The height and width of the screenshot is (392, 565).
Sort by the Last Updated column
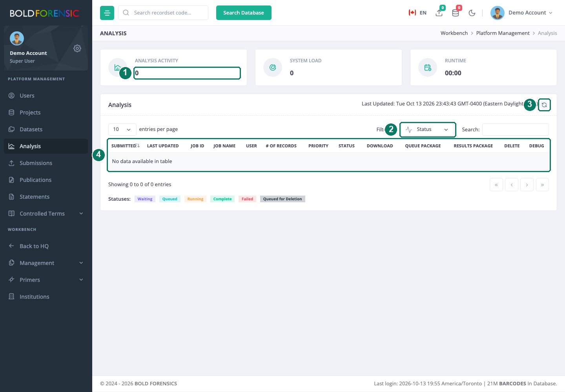[x=163, y=146]
